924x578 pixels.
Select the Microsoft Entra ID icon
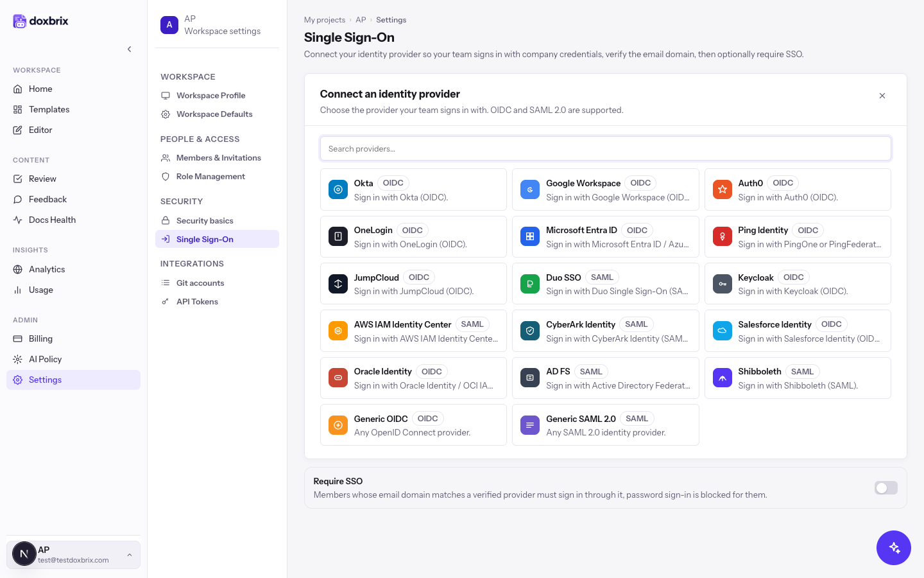tap(530, 236)
